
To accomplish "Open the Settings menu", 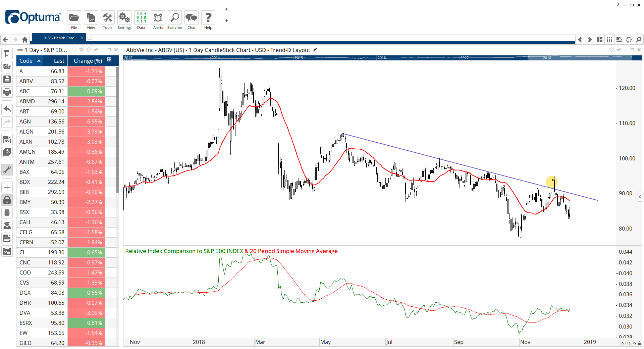I will point(124,20).
